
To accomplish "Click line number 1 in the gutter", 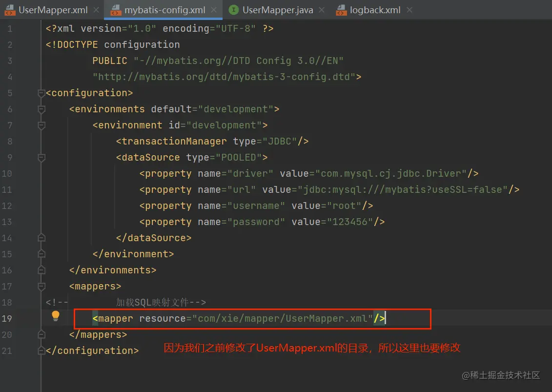I will pos(10,28).
